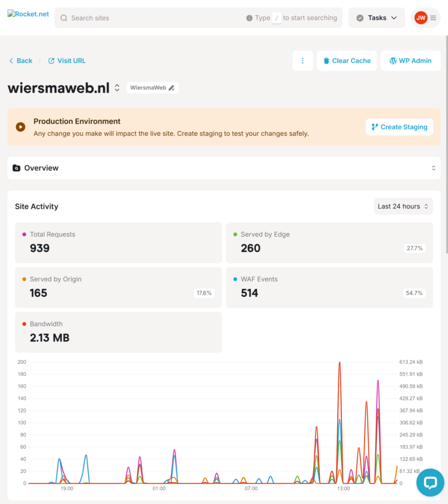Click the Total Requests card
The image size is (448, 504).
pyautogui.click(x=118, y=243)
